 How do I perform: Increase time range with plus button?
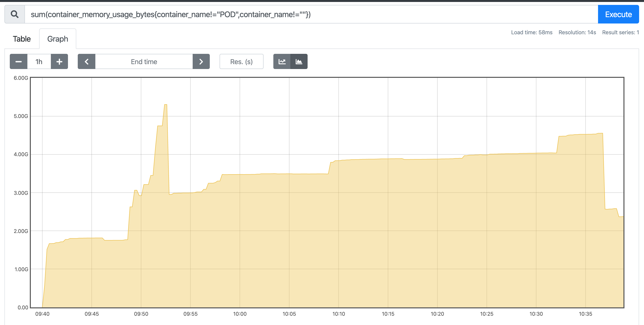(59, 61)
